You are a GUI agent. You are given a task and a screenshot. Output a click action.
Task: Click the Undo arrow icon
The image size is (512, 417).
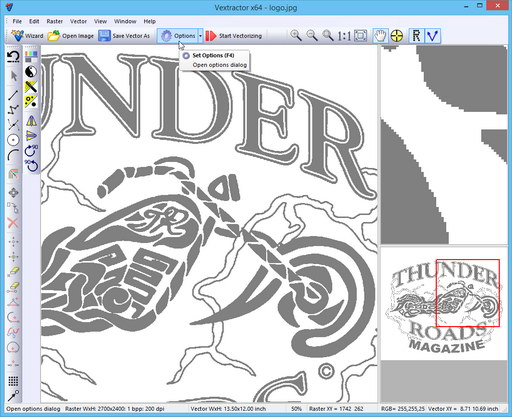pyautogui.click(x=13, y=57)
